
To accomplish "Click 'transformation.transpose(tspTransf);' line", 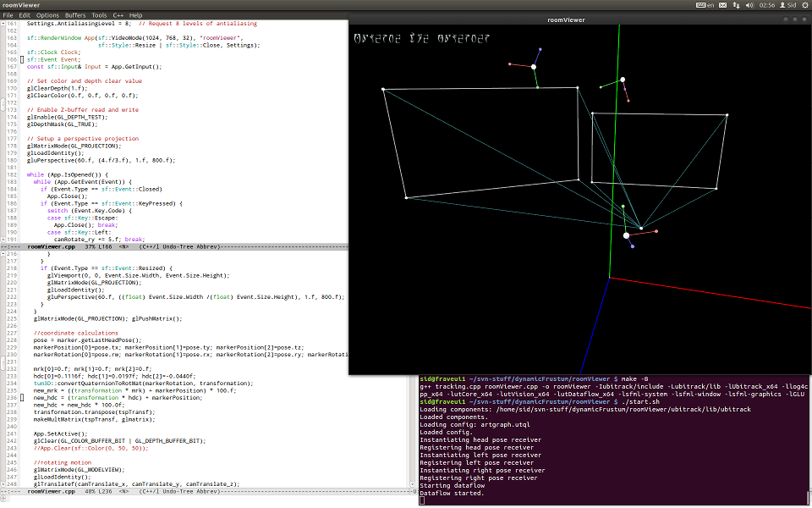I will click(x=94, y=412).
